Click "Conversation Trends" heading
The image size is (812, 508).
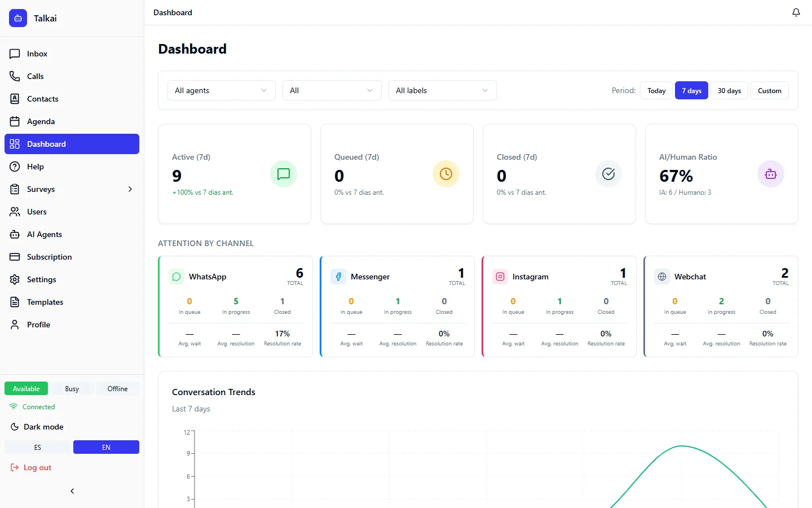click(214, 392)
